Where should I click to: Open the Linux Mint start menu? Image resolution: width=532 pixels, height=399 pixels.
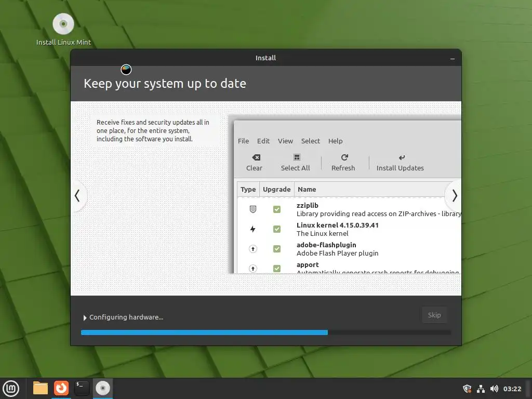[11, 389]
